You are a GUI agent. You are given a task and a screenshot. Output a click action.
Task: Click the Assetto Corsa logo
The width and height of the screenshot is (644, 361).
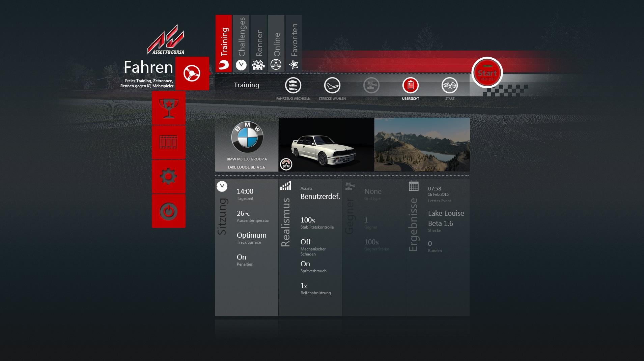166,40
